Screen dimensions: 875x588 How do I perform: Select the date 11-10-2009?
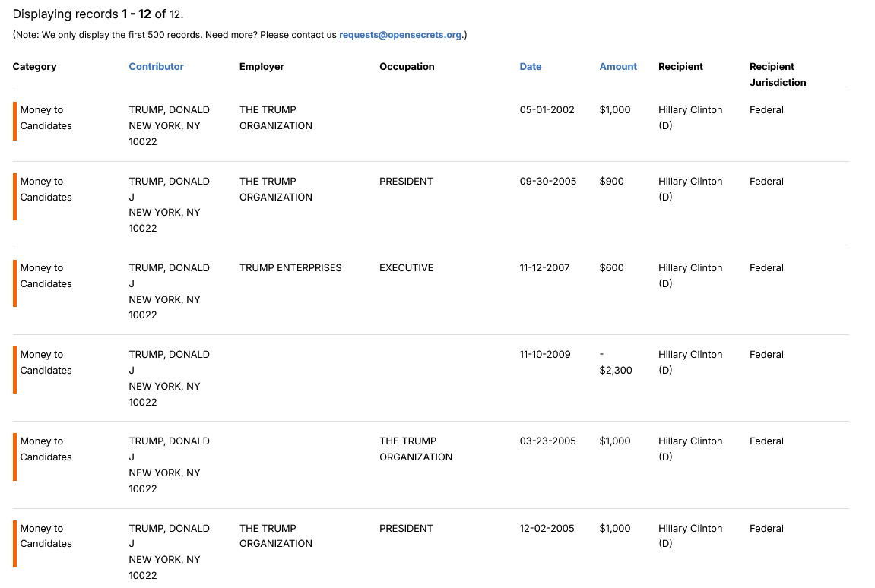tap(545, 354)
